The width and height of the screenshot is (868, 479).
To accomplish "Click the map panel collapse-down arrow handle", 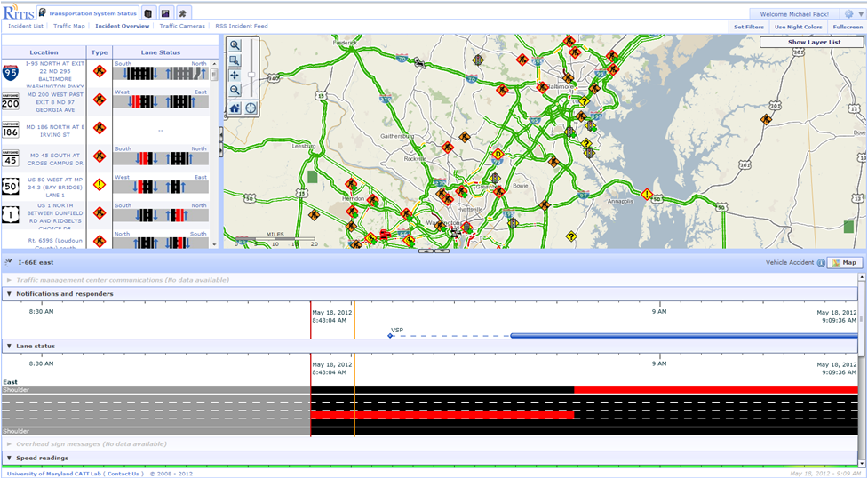I will click(442, 251).
